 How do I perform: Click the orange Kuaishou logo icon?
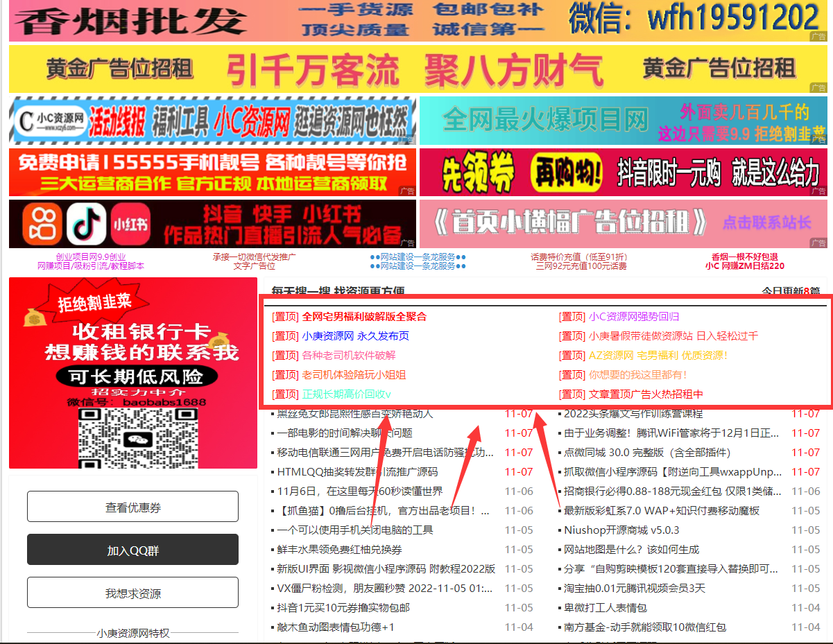[42, 223]
